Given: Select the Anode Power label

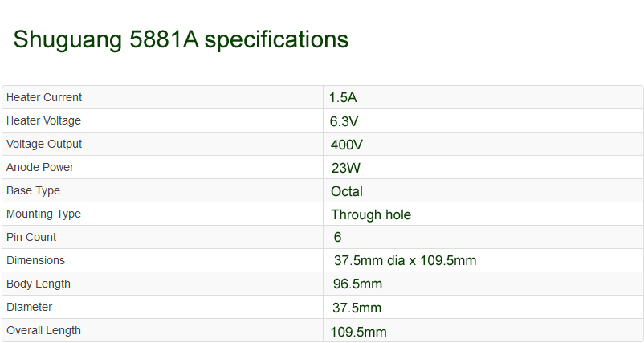Looking at the screenshot, I should (x=40, y=167).
